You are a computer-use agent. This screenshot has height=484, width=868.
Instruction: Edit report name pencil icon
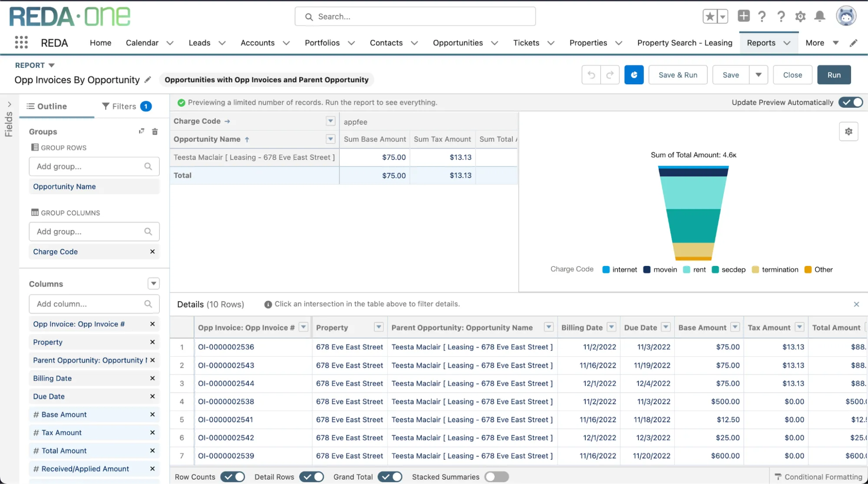[x=148, y=80]
